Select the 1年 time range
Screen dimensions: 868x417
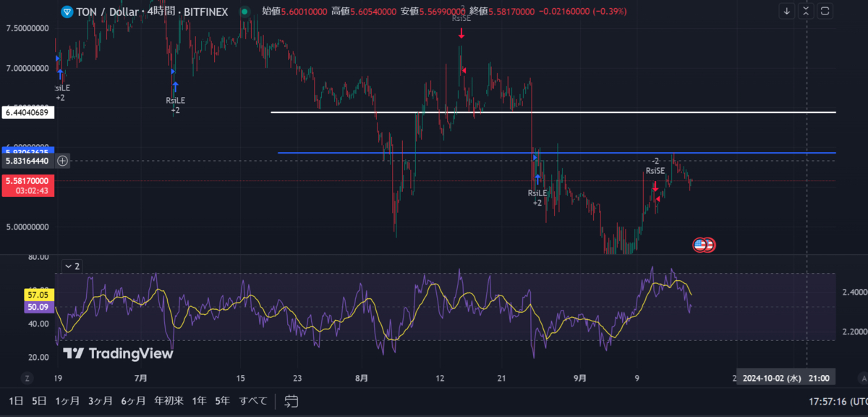199,400
